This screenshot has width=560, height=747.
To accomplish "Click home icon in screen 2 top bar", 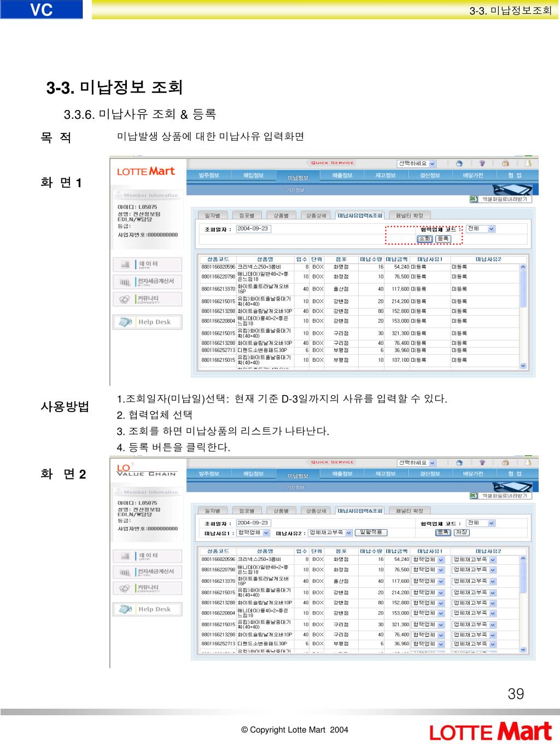I will pyautogui.click(x=460, y=462).
